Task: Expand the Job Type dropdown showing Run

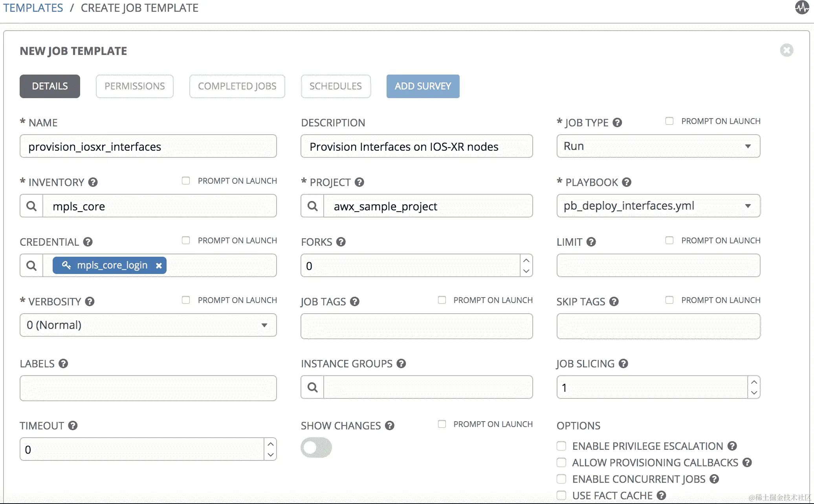Action: pos(658,146)
